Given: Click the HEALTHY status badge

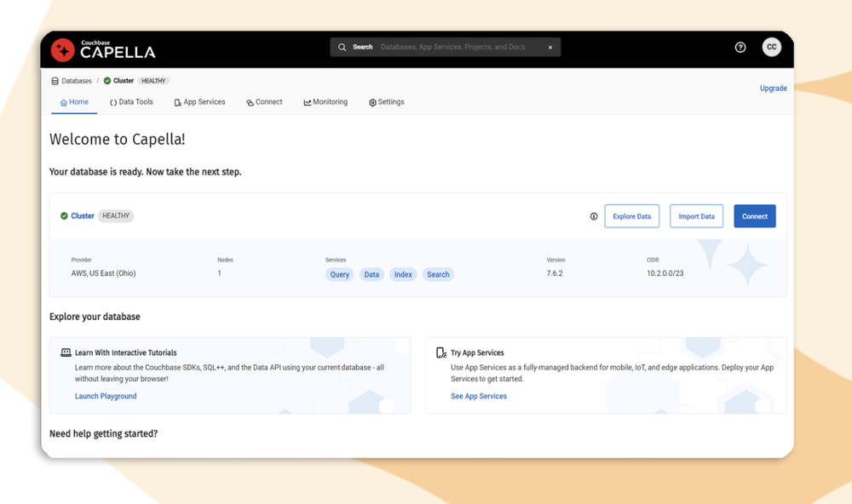Looking at the screenshot, I should coord(153,81).
